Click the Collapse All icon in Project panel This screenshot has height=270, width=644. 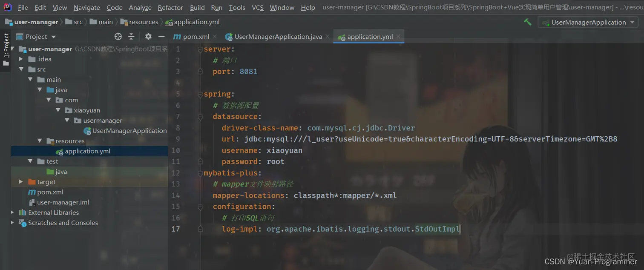(x=131, y=37)
